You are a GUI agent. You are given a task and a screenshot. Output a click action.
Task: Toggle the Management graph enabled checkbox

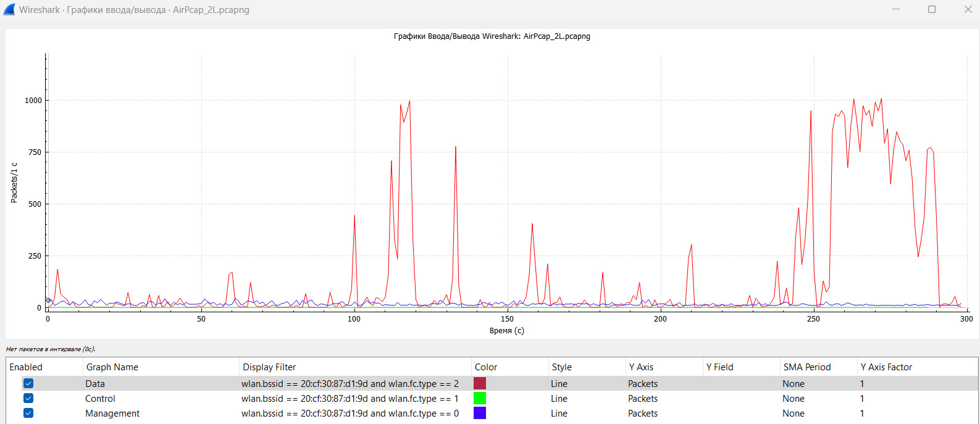[x=28, y=413]
